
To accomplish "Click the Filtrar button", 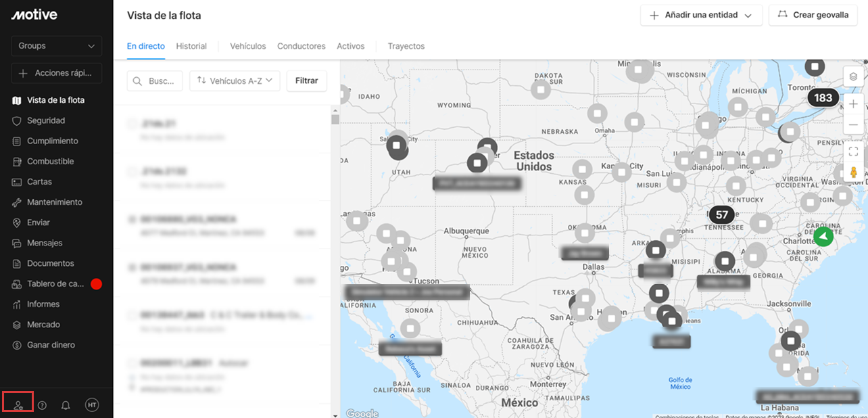I will tap(307, 80).
